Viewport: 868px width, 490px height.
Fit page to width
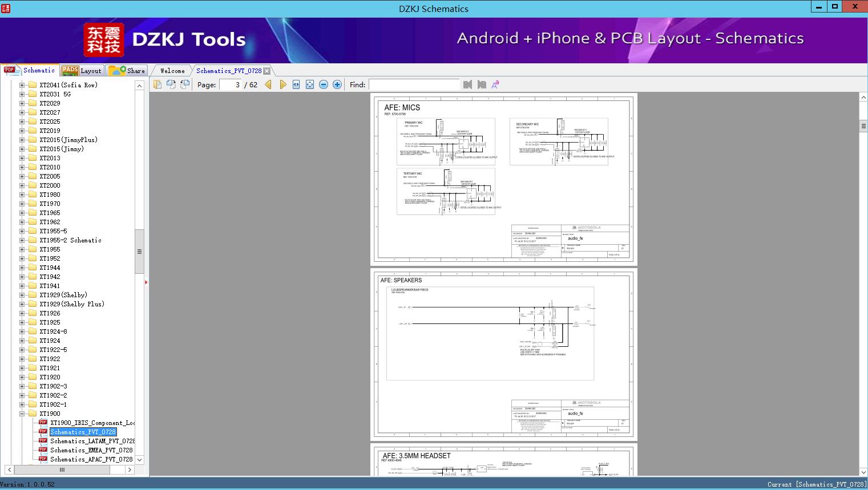point(296,84)
